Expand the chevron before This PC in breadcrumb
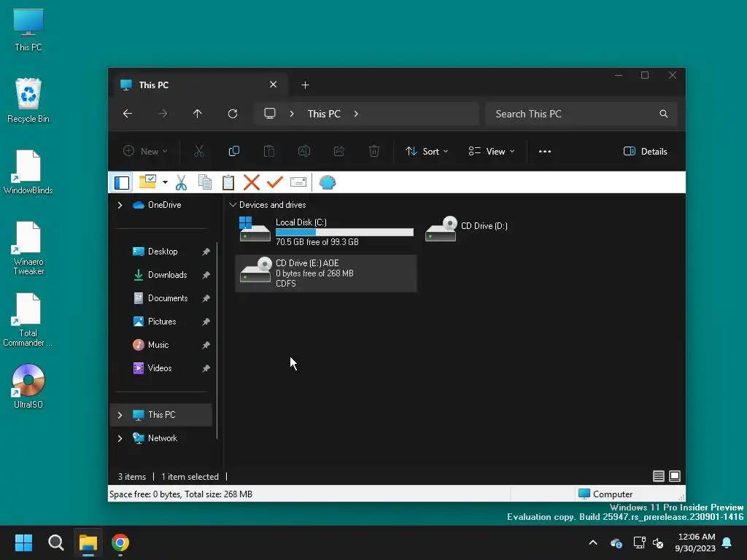747x560 pixels. pyautogui.click(x=292, y=114)
